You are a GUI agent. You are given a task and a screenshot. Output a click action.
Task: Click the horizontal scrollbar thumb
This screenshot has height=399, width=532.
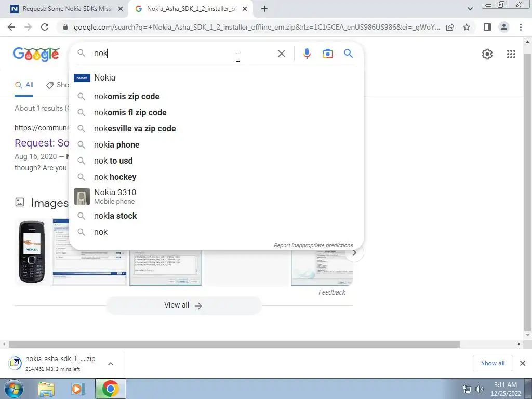234,344
